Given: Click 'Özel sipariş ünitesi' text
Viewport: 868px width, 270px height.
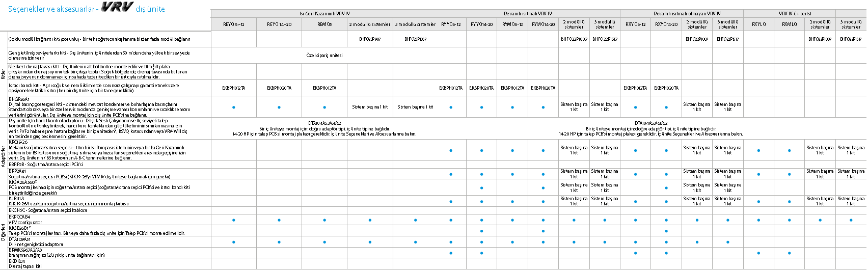Looking at the screenshot, I should pos(324,55).
